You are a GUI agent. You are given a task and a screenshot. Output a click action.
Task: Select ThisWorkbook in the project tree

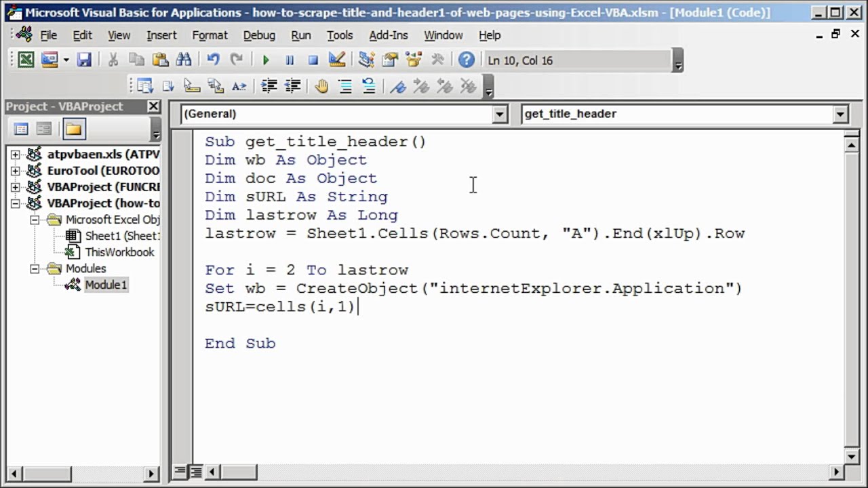(119, 252)
